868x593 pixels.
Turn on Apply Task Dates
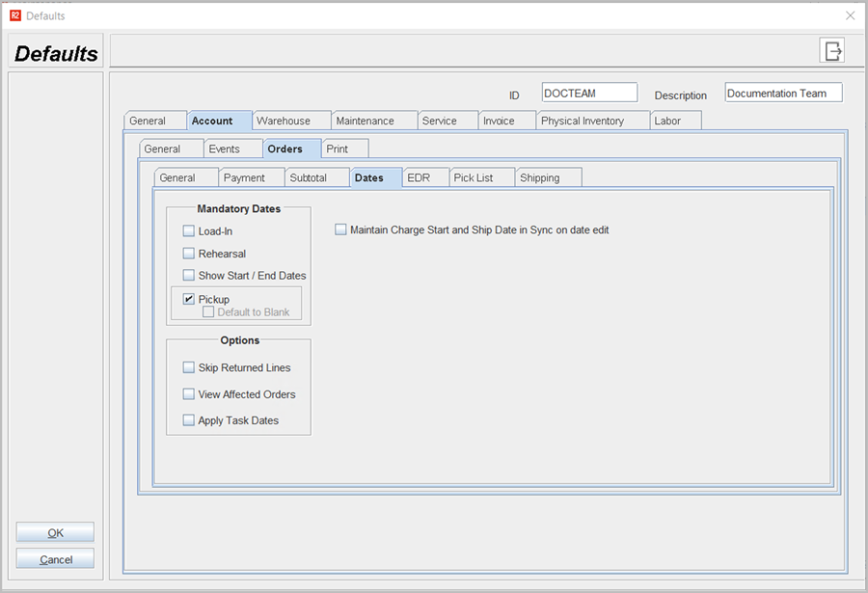[x=189, y=420]
